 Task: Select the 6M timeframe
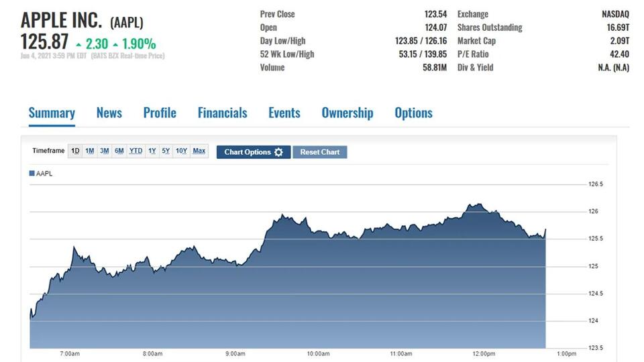pyautogui.click(x=119, y=151)
